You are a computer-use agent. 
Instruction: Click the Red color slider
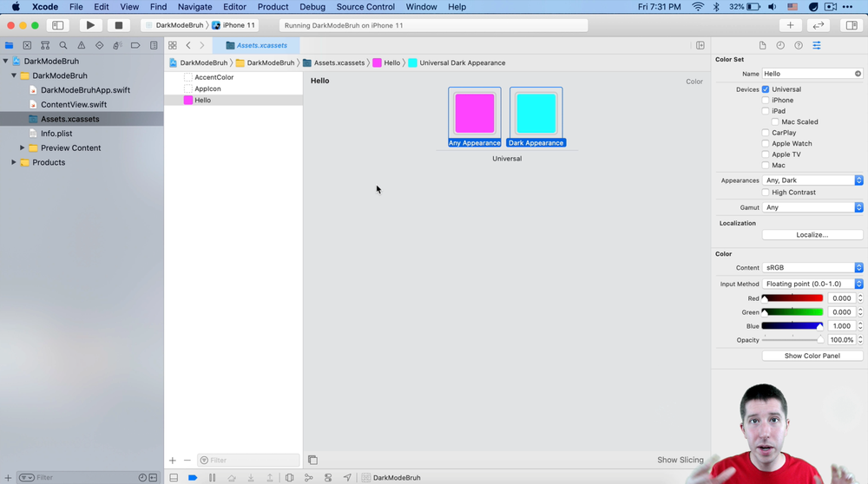point(792,298)
